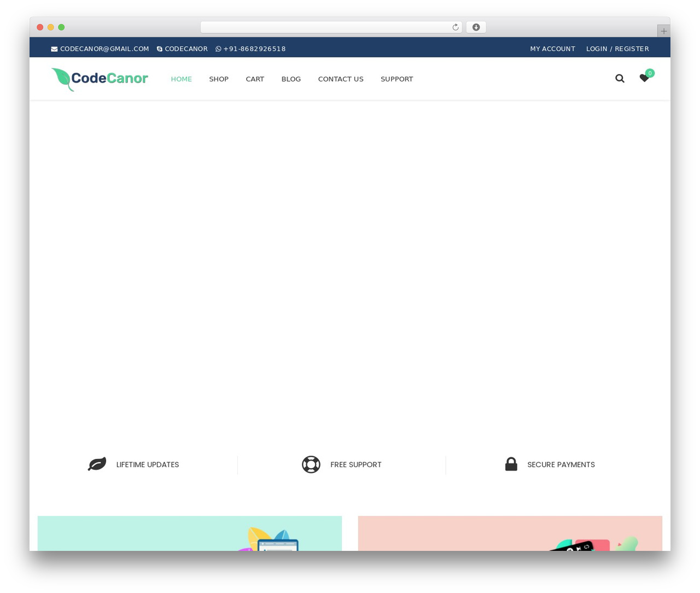Click the red close window button
This screenshot has width=700, height=593.
pos(40,27)
